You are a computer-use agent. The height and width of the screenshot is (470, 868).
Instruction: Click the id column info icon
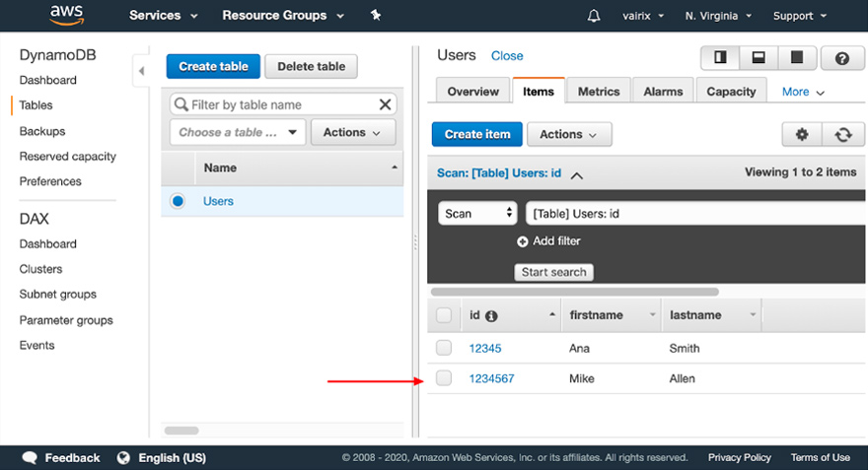(491, 315)
